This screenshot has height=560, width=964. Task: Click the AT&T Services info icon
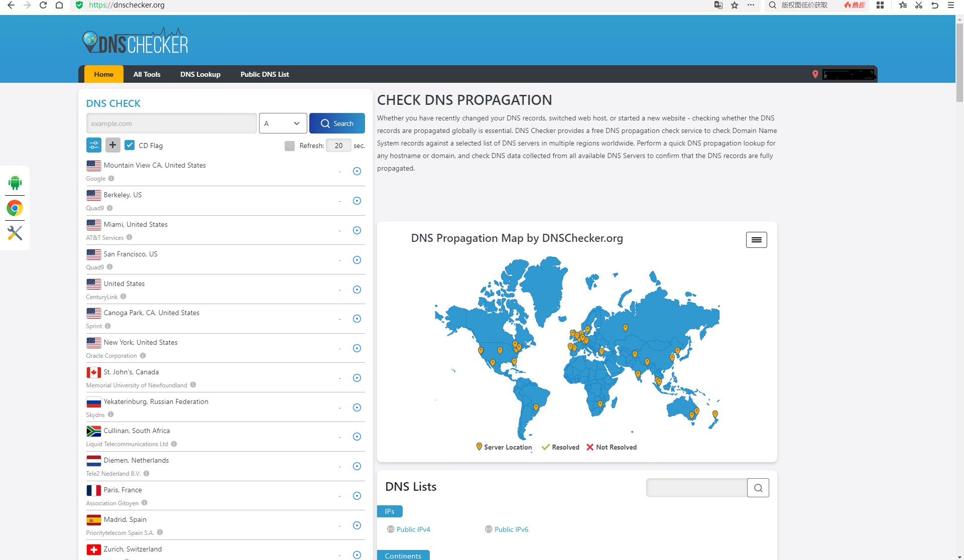click(x=130, y=238)
